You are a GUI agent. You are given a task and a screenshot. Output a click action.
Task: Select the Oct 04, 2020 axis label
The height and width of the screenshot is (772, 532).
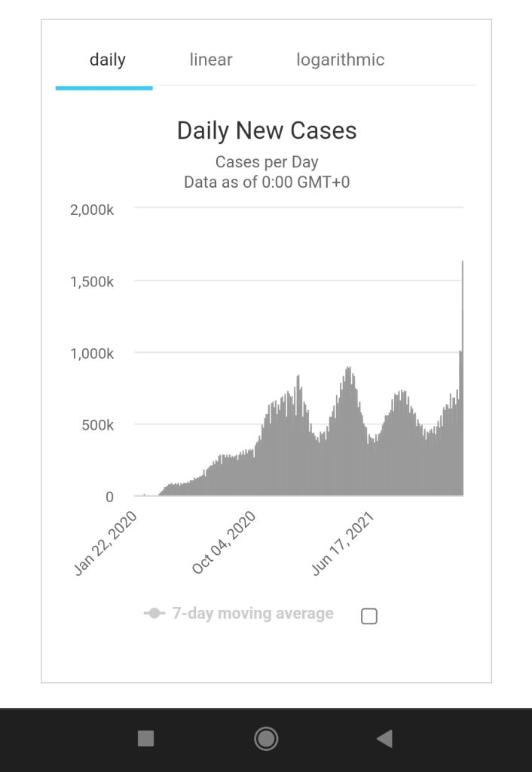pos(224,543)
